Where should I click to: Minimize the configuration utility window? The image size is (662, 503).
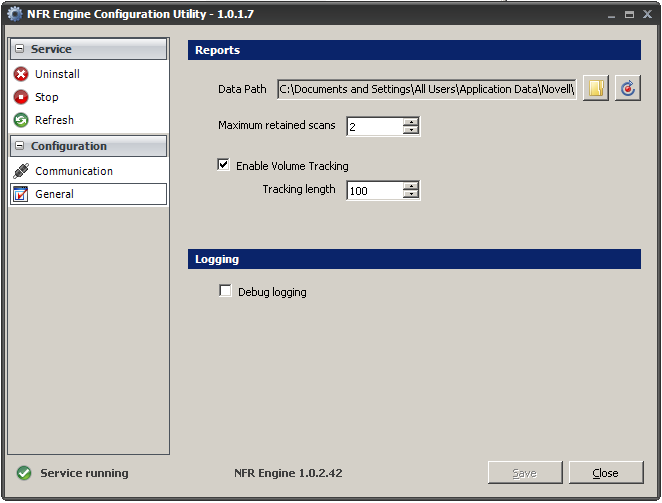[611, 15]
